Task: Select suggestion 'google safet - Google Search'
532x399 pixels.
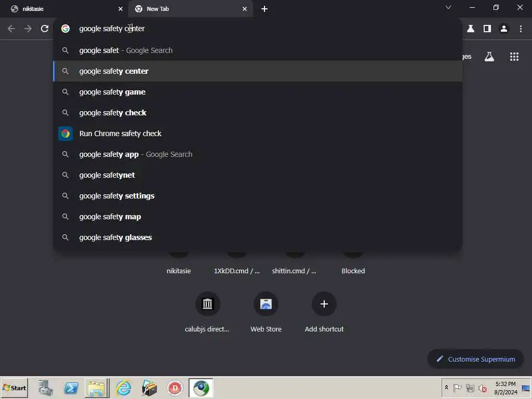Action: tap(258, 50)
